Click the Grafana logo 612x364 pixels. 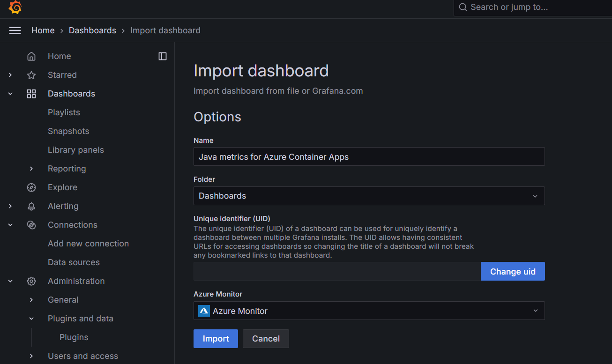coord(15,7)
